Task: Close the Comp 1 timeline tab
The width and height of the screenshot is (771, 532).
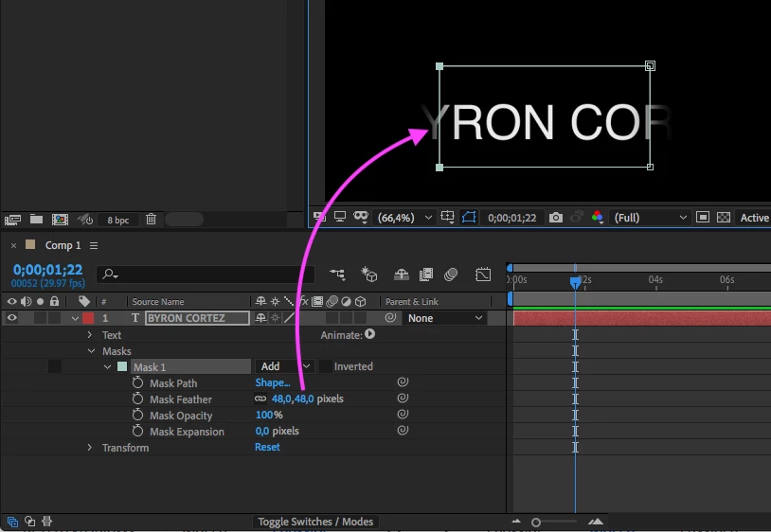Action: click(x=14, y=245)
